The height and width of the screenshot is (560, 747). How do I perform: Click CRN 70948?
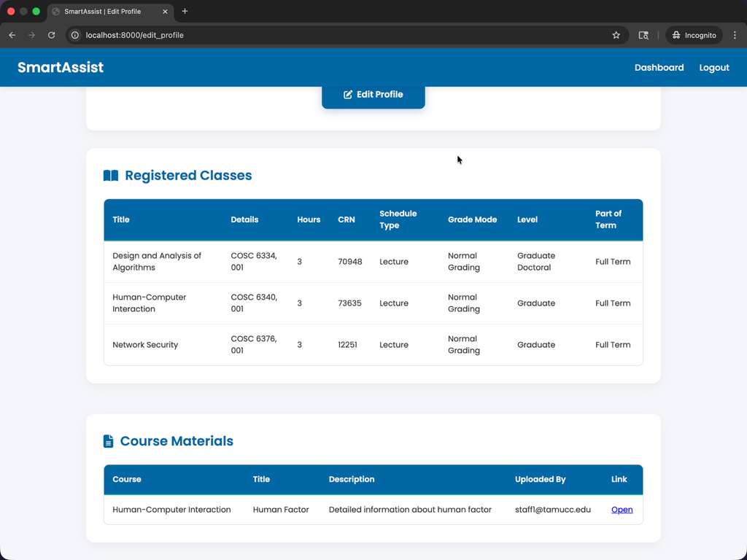(x=349, y=262)
